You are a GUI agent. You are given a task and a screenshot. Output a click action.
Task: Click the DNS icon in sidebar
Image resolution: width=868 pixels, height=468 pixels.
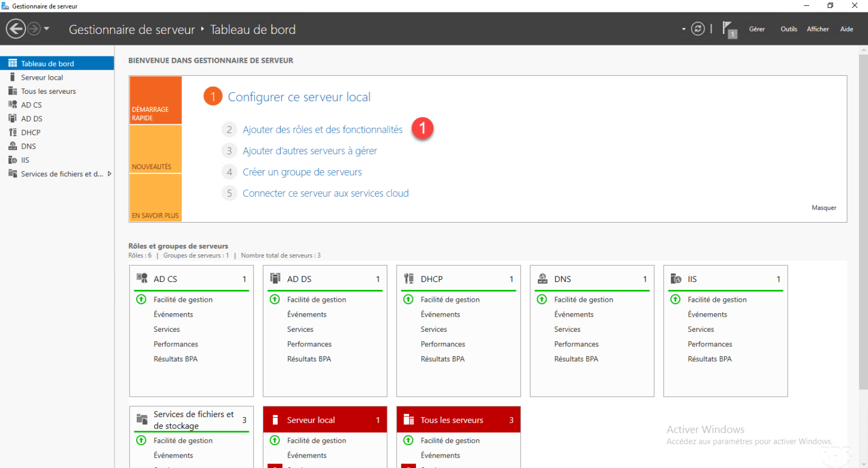12,146
